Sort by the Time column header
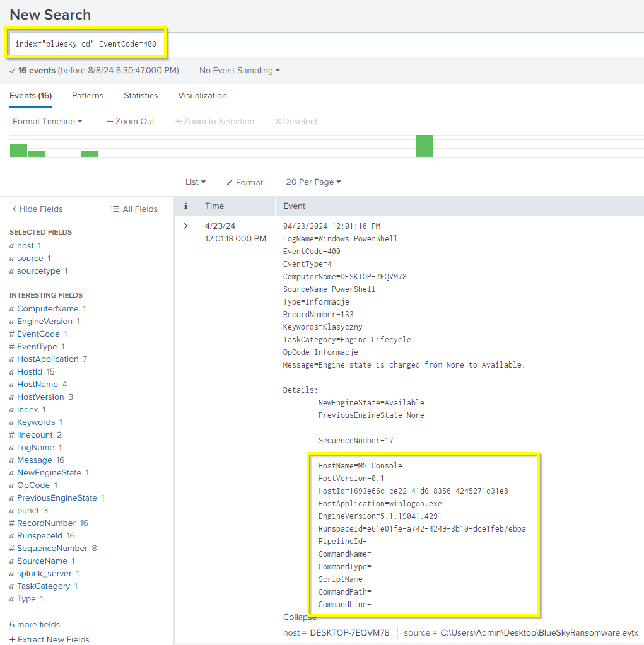The image size is (644, 645). coord(214,206)
